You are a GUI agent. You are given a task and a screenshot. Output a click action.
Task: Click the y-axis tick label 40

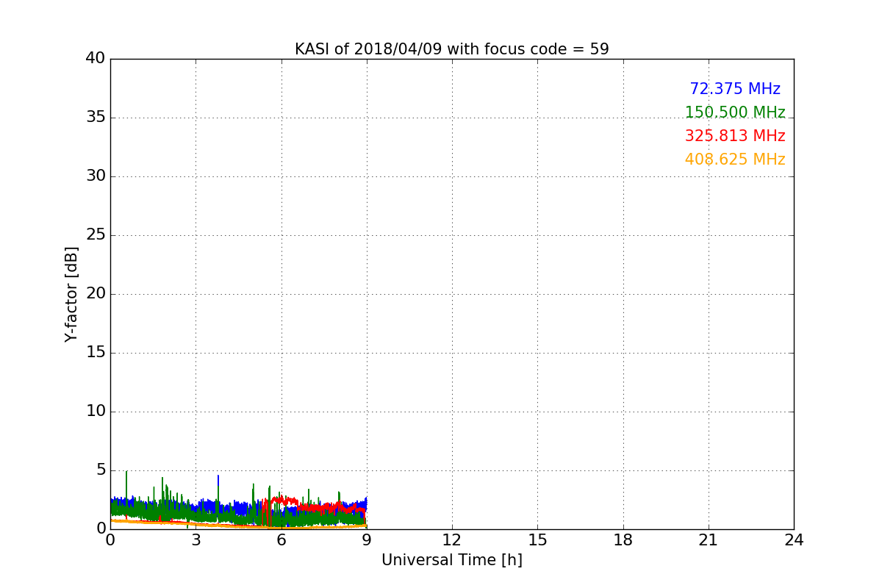pyautogui.click(x=96, y=59)
